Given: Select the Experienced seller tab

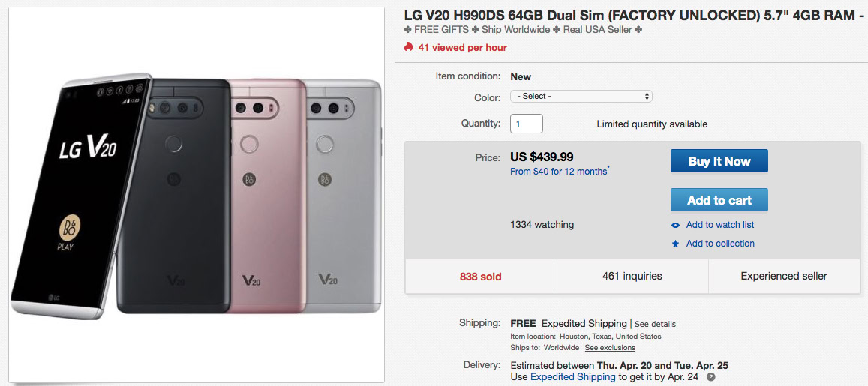Looking at the screenshot, I should (x=784, y=276).
